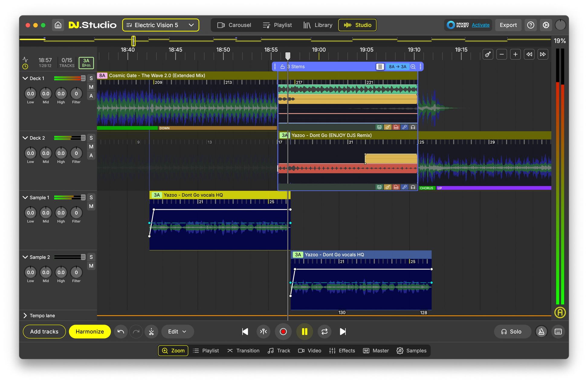Image resolution: width=588 pixels, height=382 pixels.
Task: Toggle the vocals stem microphone icon on Yazoo clip
Action: pyautogui.click(x=405, y=187)
